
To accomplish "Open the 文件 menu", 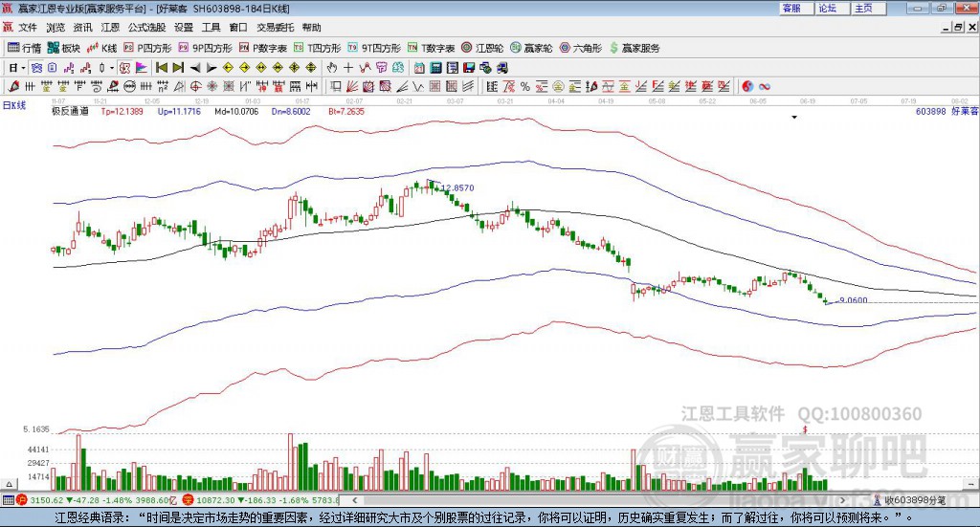I will pos(28,28).
